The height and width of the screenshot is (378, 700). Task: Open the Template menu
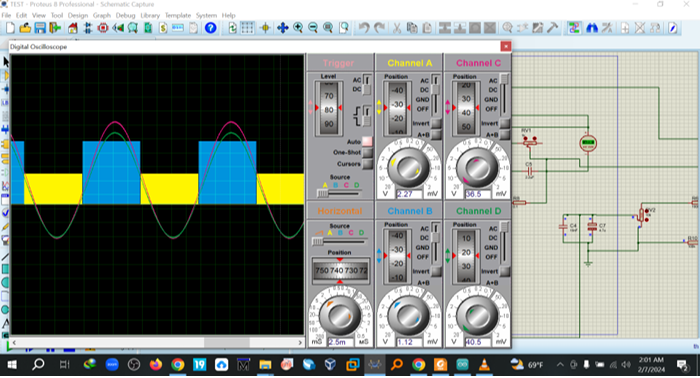pos(178,15)
